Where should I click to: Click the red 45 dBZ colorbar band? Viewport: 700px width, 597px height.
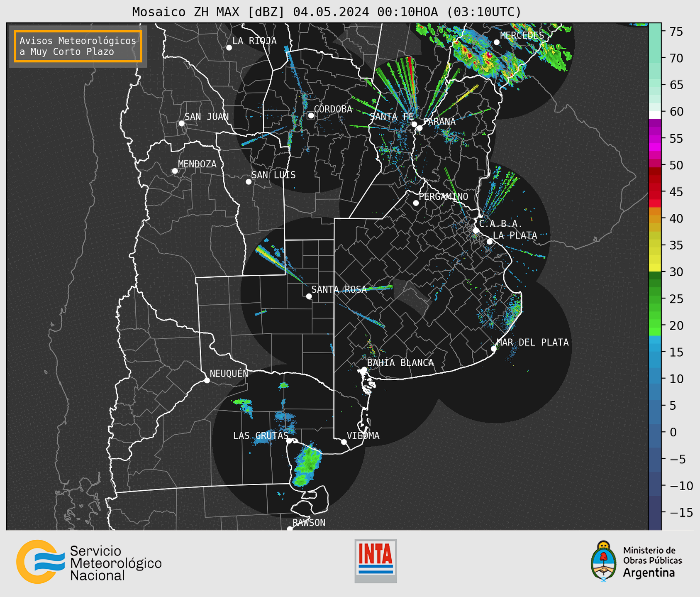pyautogui.click(x=655, y=191)
